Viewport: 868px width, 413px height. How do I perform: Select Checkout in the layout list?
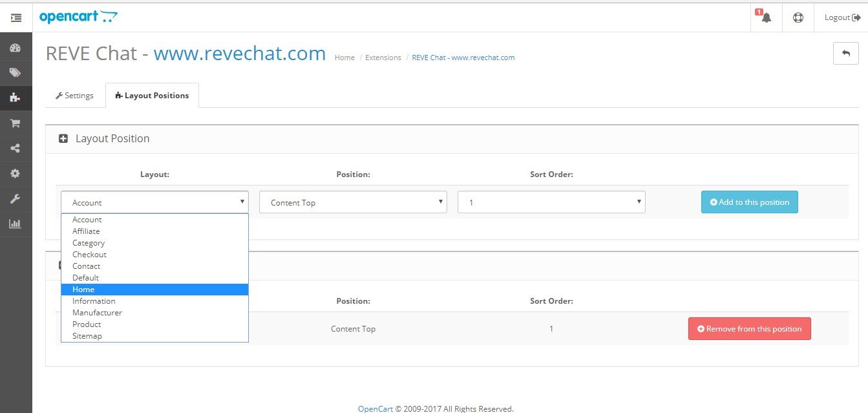pos(155,255)
